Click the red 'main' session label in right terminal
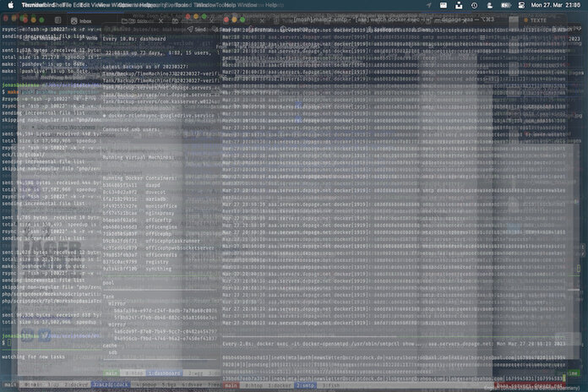Viewport: 588px width, 392px height. coord(231,385)
